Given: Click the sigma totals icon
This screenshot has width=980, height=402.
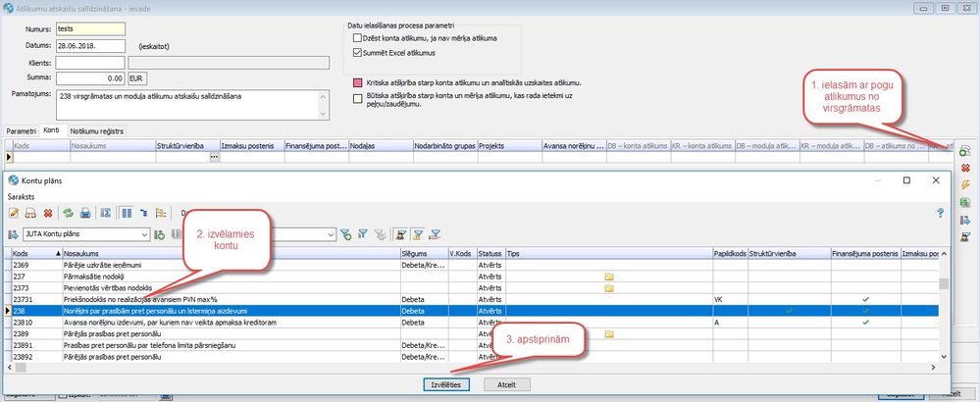Looking at the screenshot, I should tap(107, 213).
